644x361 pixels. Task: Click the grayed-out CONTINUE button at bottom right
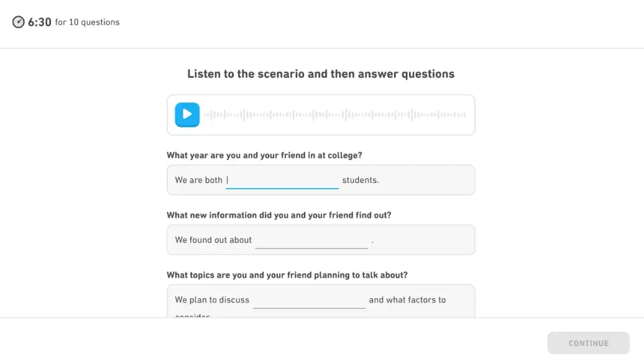588,343
